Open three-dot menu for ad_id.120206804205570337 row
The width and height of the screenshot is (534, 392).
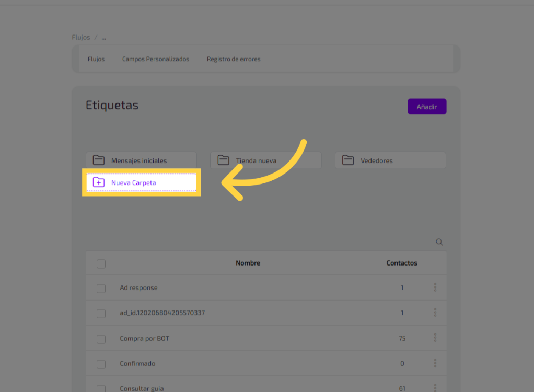click(435, 313)
